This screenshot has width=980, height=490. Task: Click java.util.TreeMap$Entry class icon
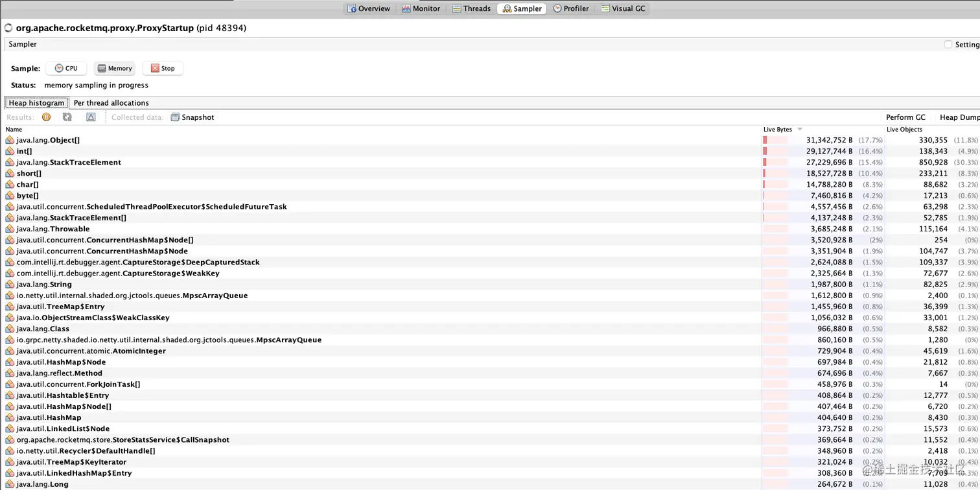tap(10, 307)
